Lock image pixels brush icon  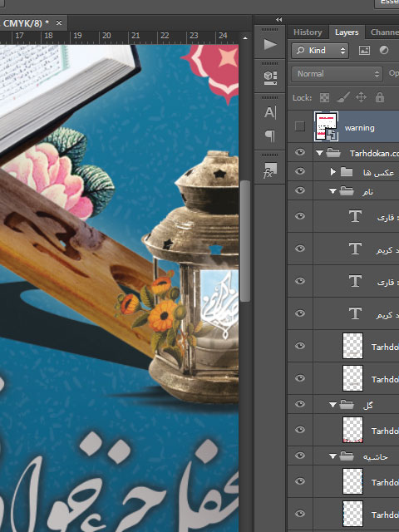pyautogui.click(x=343, y=98)
